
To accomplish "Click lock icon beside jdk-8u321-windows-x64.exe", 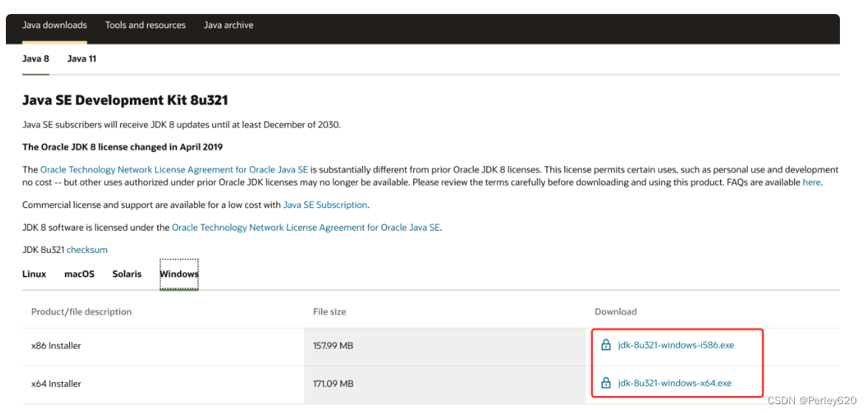I will click(x=606, y=383).
